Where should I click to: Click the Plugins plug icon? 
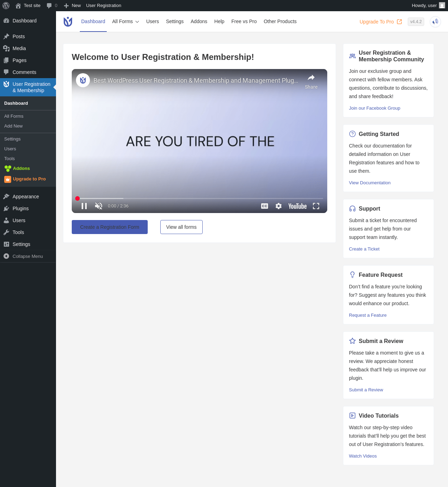[6, 208]
